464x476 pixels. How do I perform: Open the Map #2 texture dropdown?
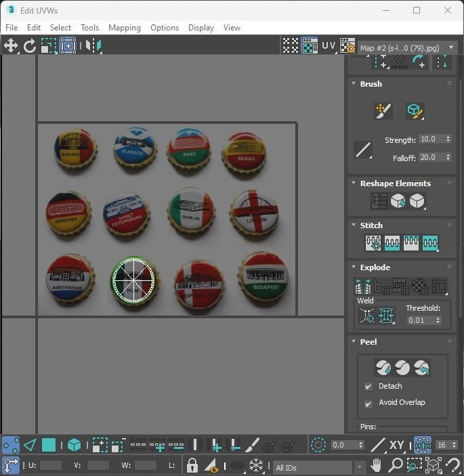408,48
